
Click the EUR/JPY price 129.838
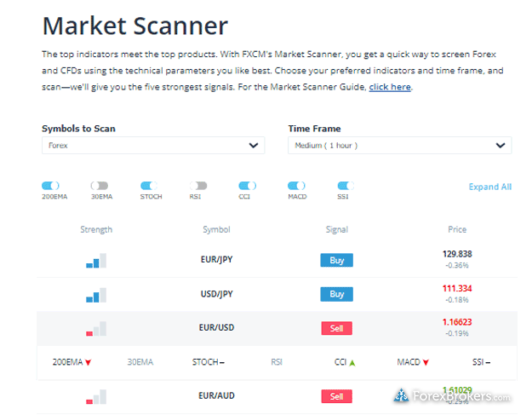(457, 254)
